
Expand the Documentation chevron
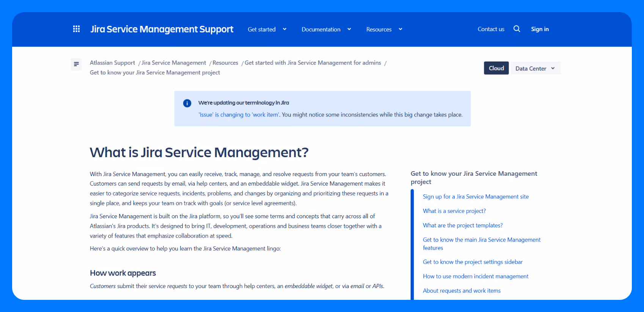pyautogui.click(x=349, y=29)
